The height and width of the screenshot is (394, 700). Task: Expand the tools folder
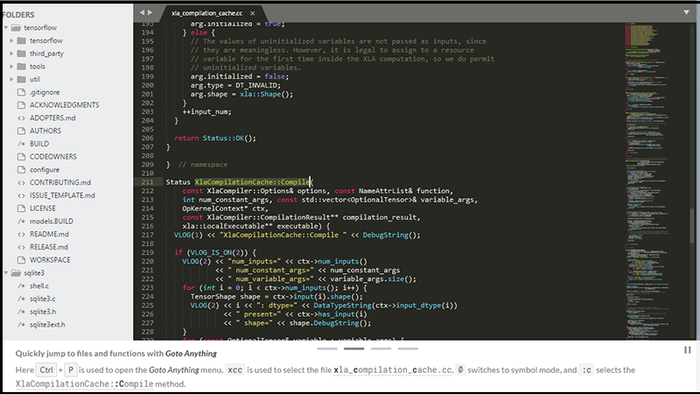pos(12,66)
